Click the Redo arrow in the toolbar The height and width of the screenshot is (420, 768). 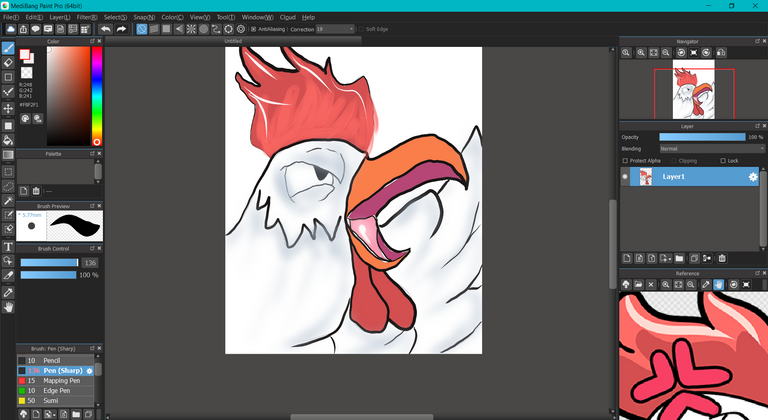[x=121, y=29]
